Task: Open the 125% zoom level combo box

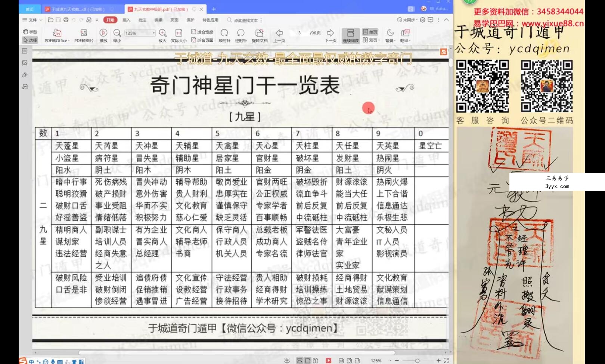Action: pos(139,33)
